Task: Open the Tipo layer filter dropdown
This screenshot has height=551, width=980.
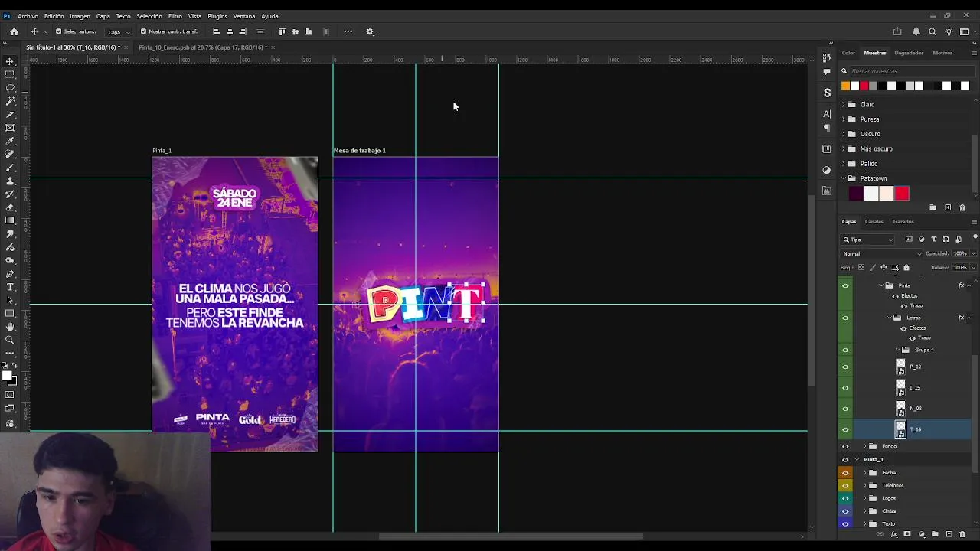Action: (867, 240)
